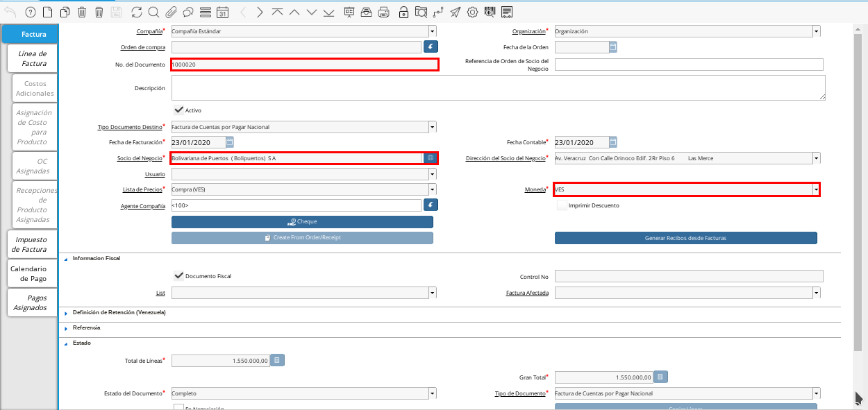Toggle the Documento Fiscal checkbox
Viewport: 868px width, 410px height.
coord(178,275)
